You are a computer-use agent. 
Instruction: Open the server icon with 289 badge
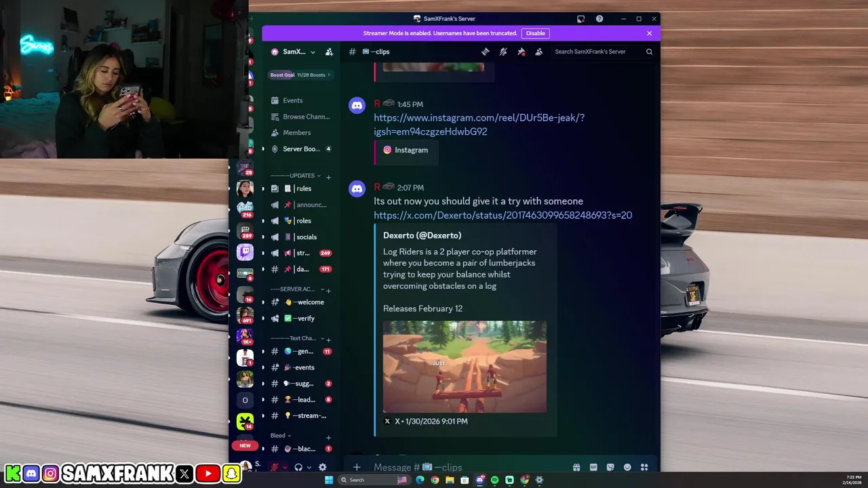pyautogui.click(x=245, y=230)
